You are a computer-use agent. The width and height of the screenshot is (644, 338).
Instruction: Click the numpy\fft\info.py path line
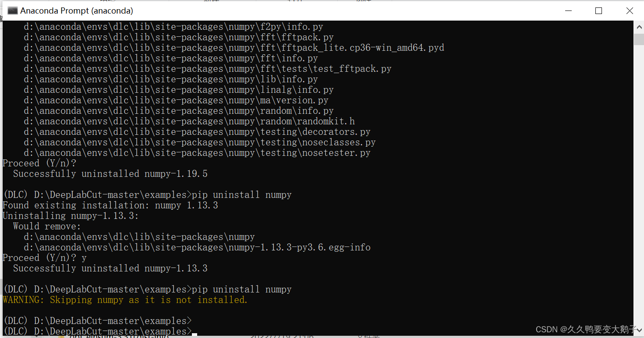(171, 58)
